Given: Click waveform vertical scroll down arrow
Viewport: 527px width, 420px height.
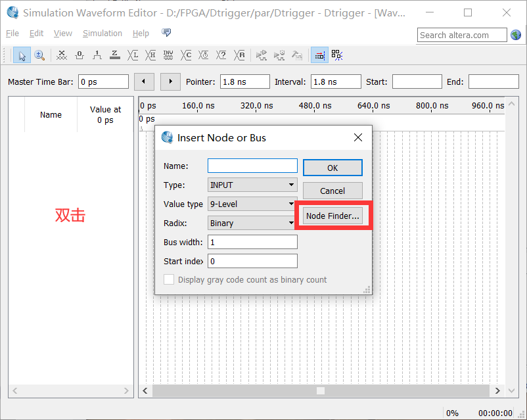Looking at the screenshot, I should [x=511, y=390].
